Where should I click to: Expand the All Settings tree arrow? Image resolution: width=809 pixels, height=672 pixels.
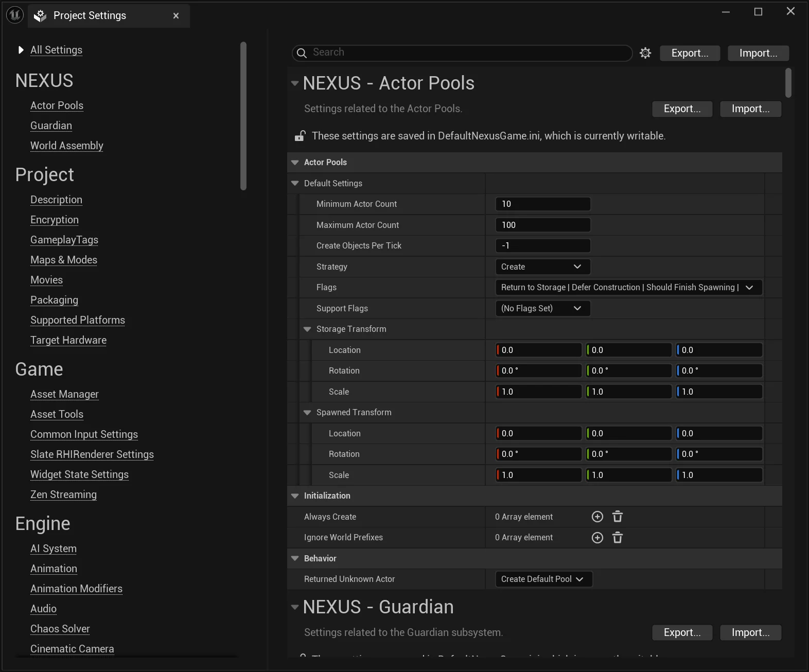point(21,50)
